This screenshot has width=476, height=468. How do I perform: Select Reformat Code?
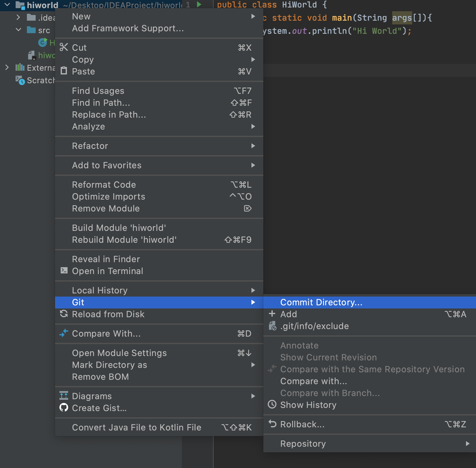coord(159,185)
